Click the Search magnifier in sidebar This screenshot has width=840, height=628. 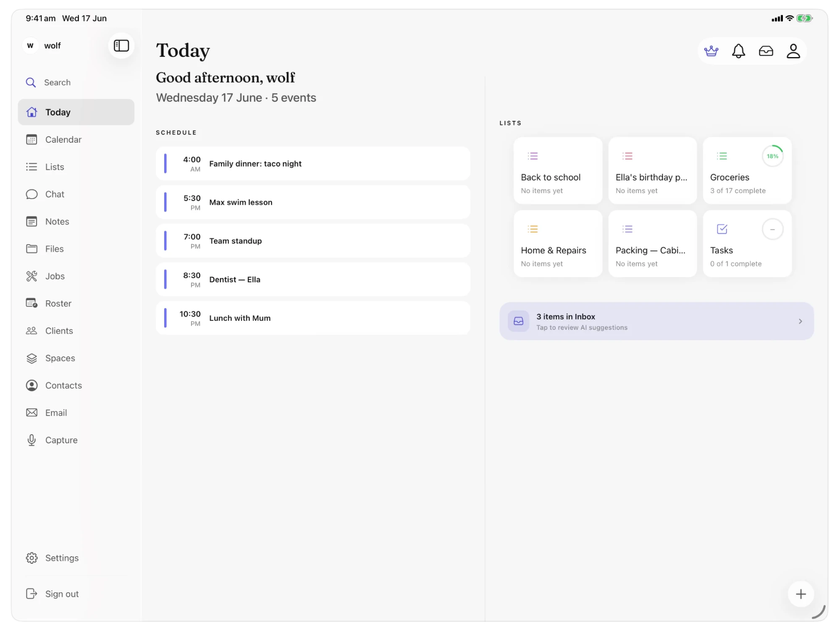[x=31, y=82]
